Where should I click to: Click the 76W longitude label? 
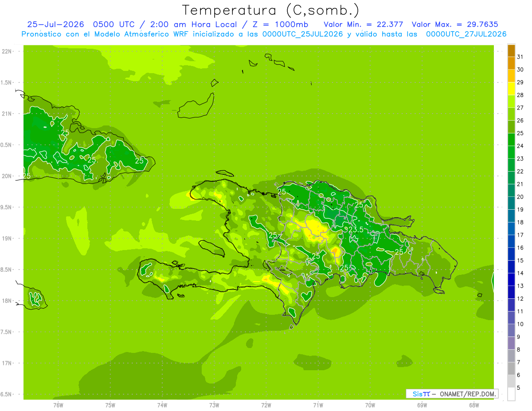click(x=58, y=405)
